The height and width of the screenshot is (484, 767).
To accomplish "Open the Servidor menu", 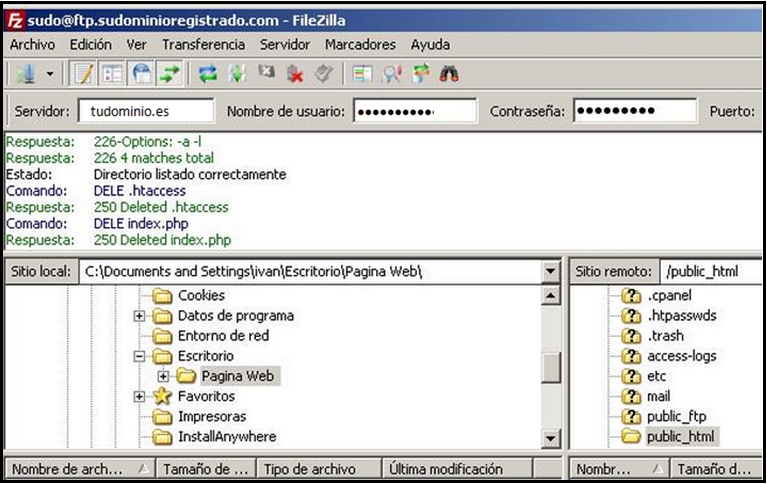I will (285, 45).
